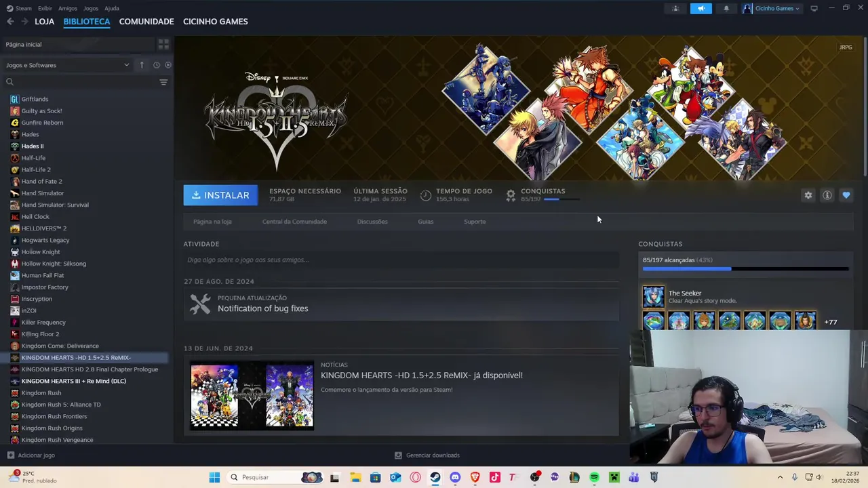This screenshot has height=488, width=868.
Task: Open the Amigos menu
Action: coord(68,8)
